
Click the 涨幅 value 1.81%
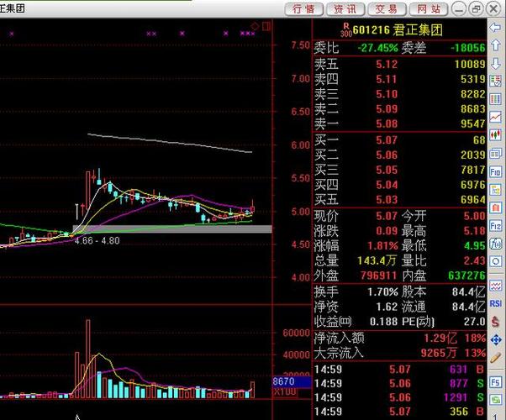coord(382,245)
